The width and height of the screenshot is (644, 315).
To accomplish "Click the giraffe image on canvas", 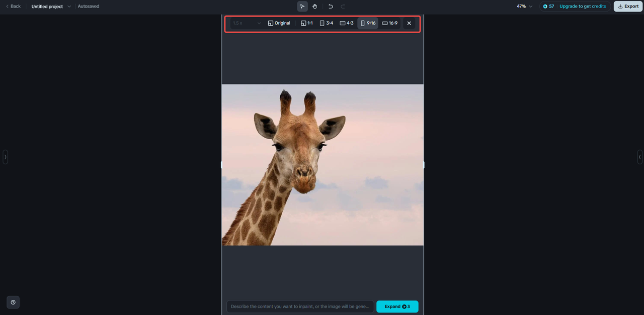I will (323, 165).
